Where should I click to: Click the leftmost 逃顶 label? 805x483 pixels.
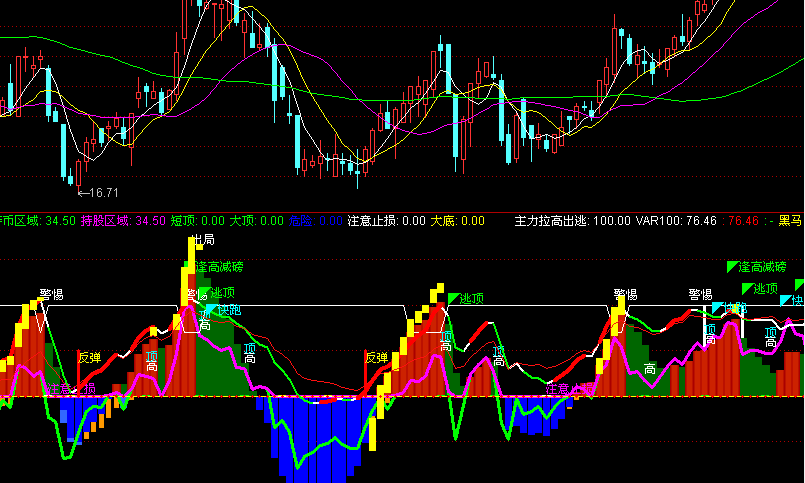(222, 293)
